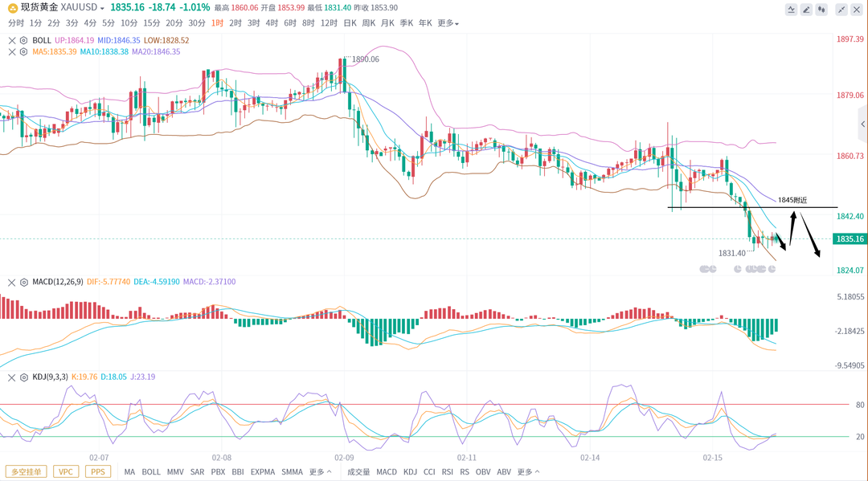868x481 pixels.
Task: Open MACD(12,26,9) settings hexagon icon
Action: (x=24, y=282)
